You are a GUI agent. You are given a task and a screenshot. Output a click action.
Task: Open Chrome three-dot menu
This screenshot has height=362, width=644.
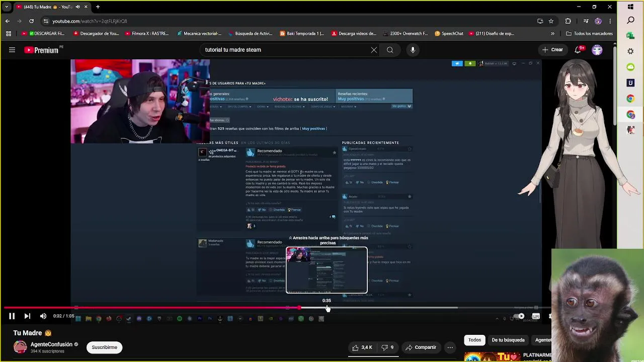pos(610,21)
